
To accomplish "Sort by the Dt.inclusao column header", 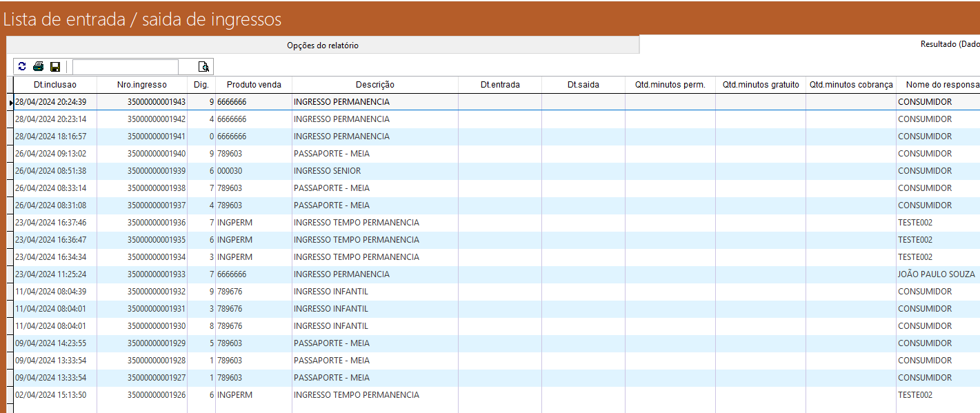I will pos(55,85).
